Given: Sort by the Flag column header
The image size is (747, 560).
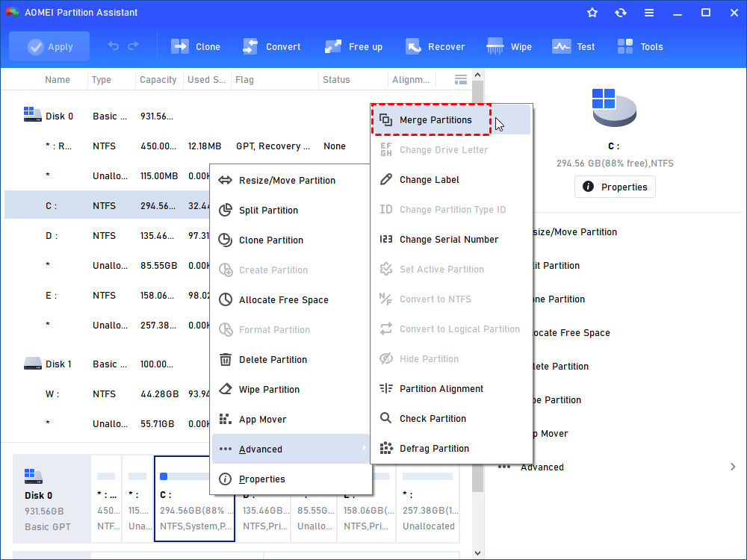Looking at the screenshot, I should [244, 80].
